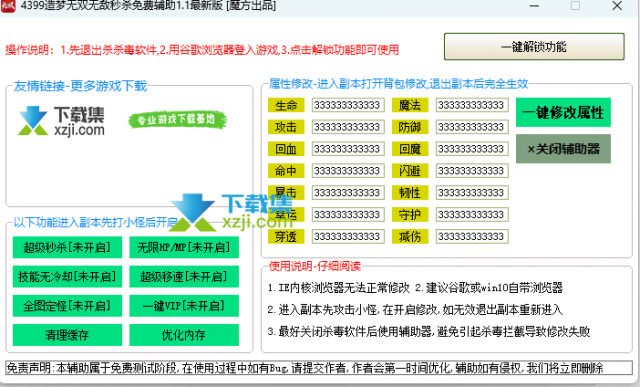Click the 优化内存 button
The image size is (640, 387).
click(x=184, y=335)
